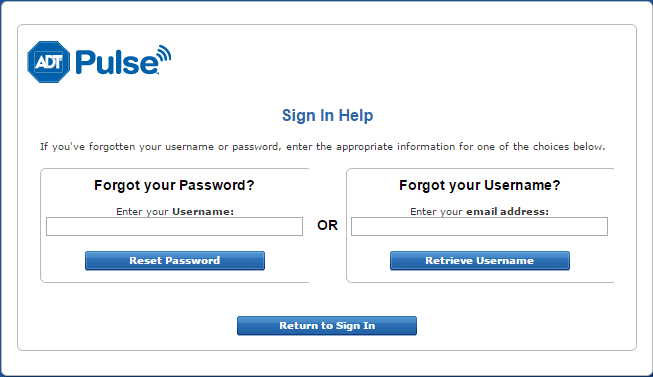653x377 pixels.
Task: Click the blue ADT octagon logo
Action: click(x=48, y=62)
